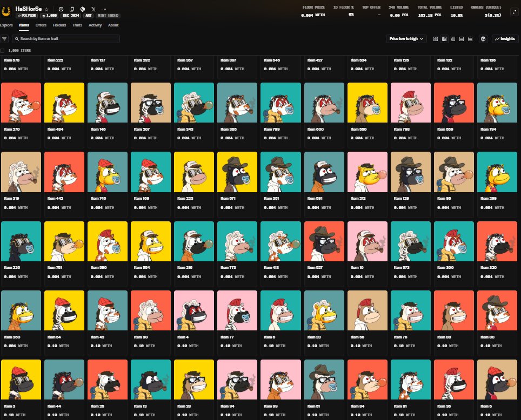Tick the select-all 1,000 ITEMS checkbox

click(x=2, y=50)
